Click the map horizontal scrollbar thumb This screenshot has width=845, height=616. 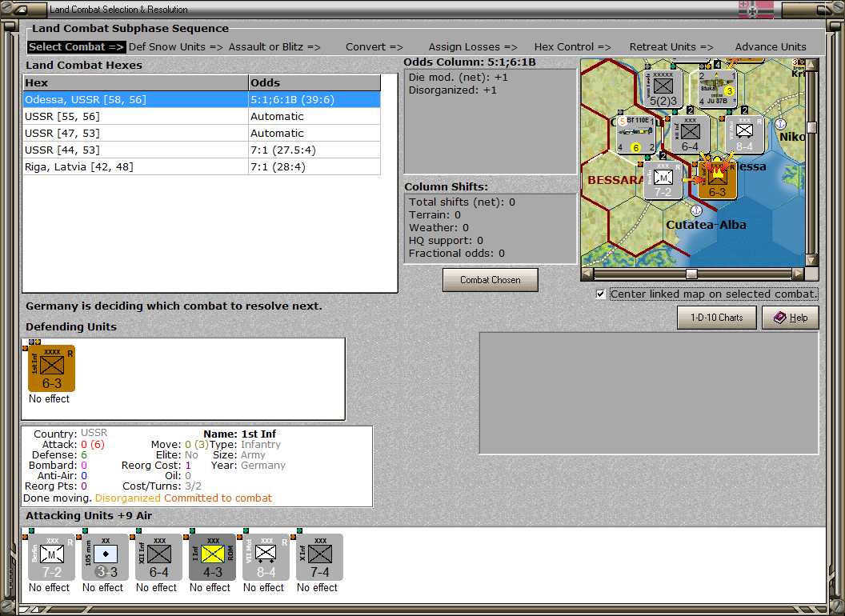pyautogui.click(x=691, y=274)
